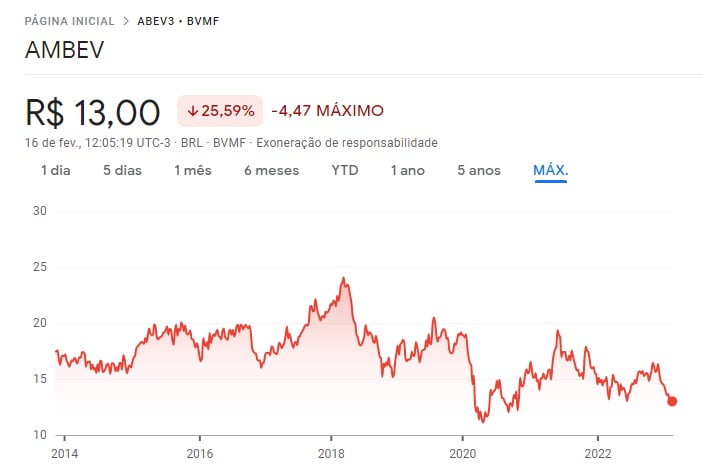
Task: Click the 2018 peak on chart line
Action: (343, 279)
